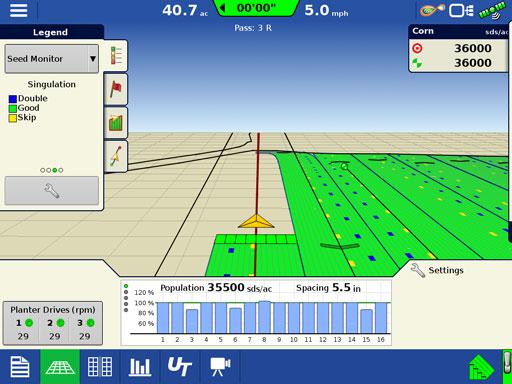
Task: Open the split grid view icon
Action: pyautogui.click(x=100, y=367)
